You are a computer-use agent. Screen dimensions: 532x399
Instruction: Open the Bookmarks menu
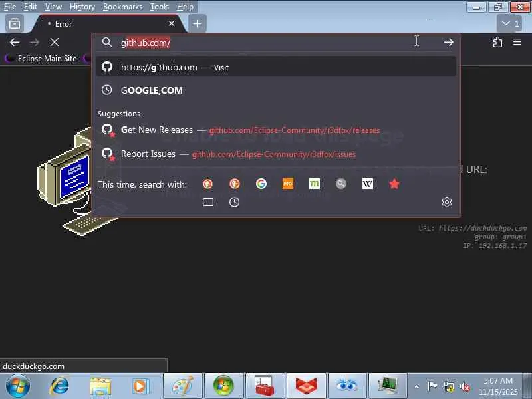(122, 7)
